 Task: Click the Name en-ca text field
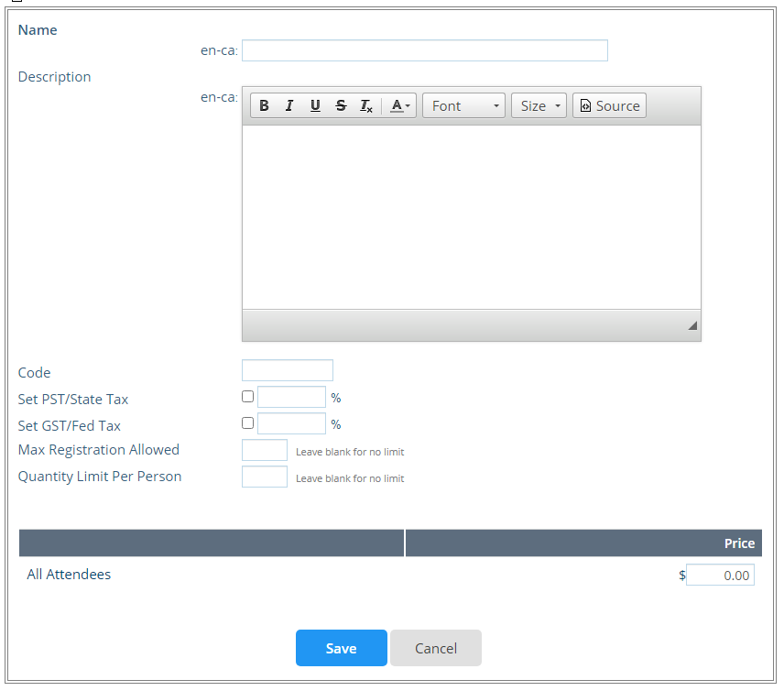click(424, 50)
